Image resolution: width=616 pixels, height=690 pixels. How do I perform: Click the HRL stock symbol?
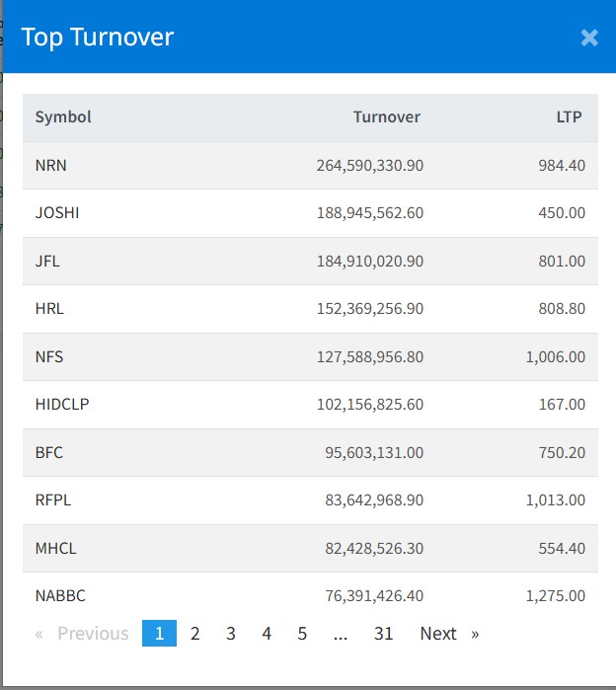[49, 309]
